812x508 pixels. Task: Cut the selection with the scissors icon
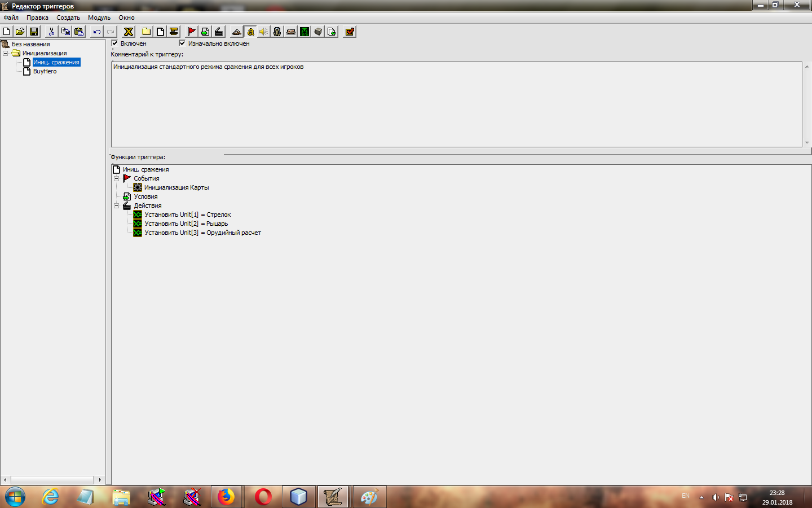click(x=51, y=32)
